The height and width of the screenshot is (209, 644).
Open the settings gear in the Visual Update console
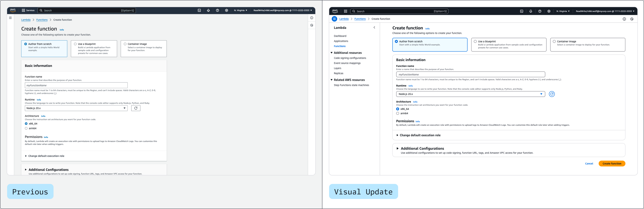pyautogui.click(x=549, y=11)
